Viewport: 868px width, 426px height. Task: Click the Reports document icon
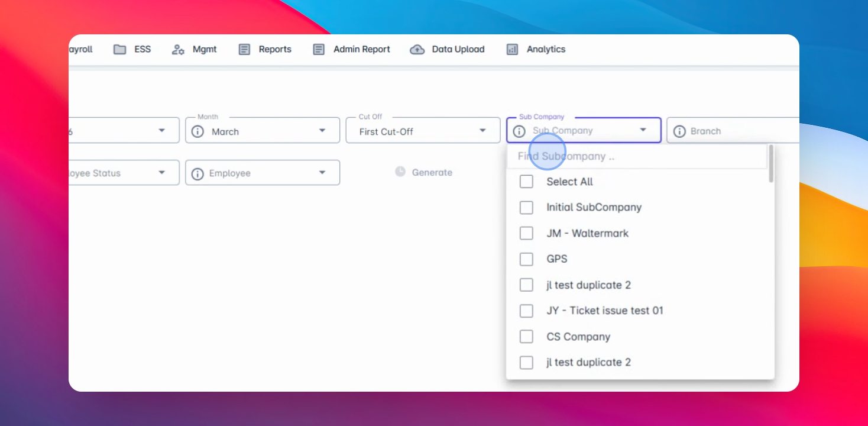(x=244, y=50)
